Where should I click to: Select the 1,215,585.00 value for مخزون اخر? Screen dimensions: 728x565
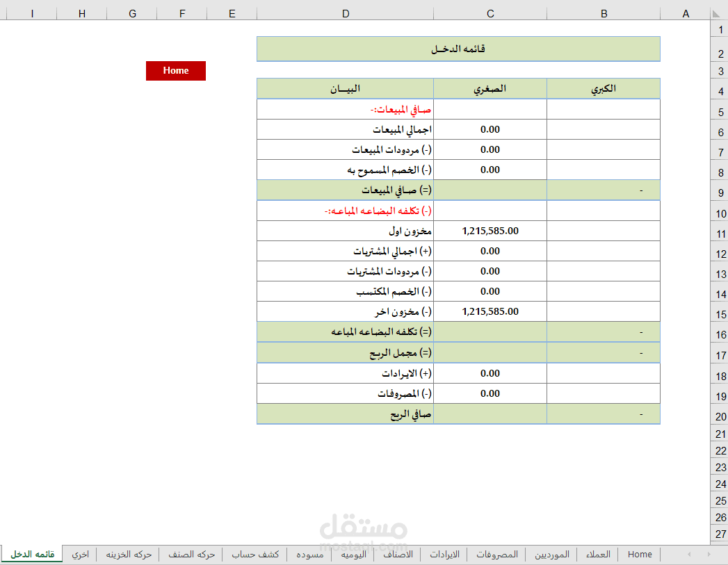[x=490, y=312]
